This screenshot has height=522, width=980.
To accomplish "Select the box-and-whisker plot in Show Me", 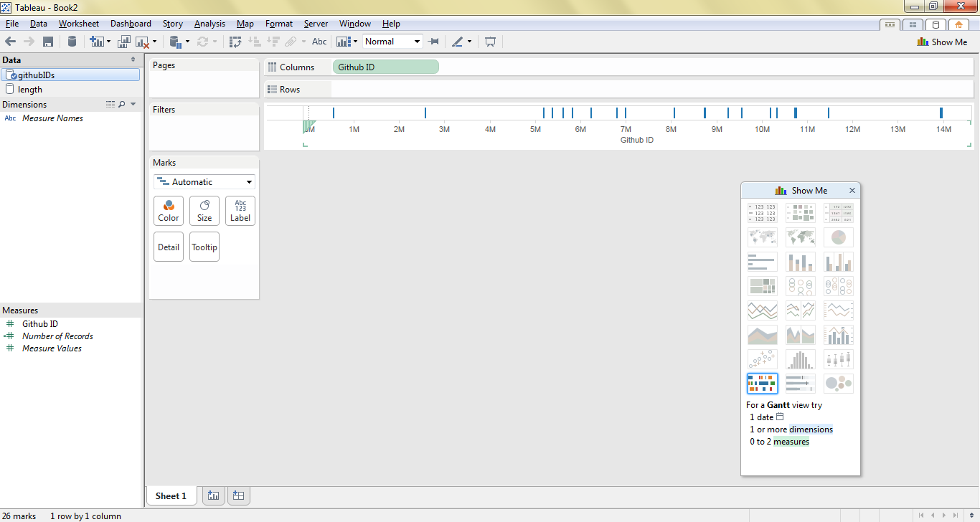I will click(x=839, y=359).
